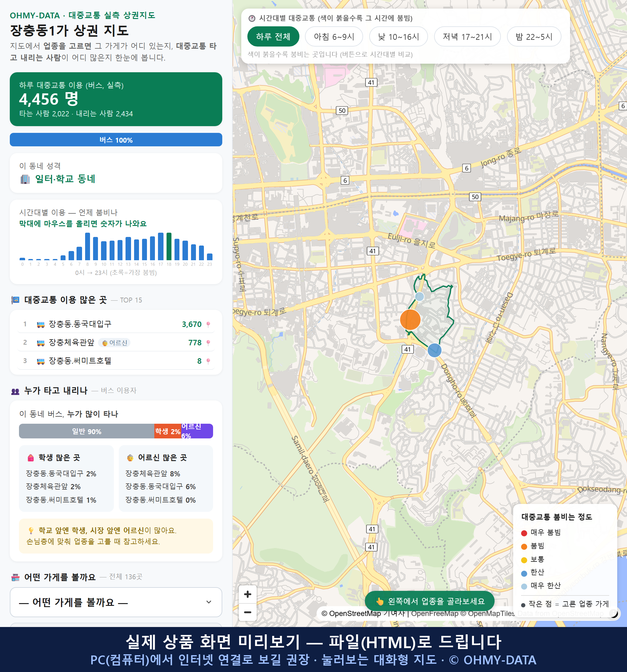
Task: Click the map attribution toggle at bottom-right corner
Action: (614, 613)
